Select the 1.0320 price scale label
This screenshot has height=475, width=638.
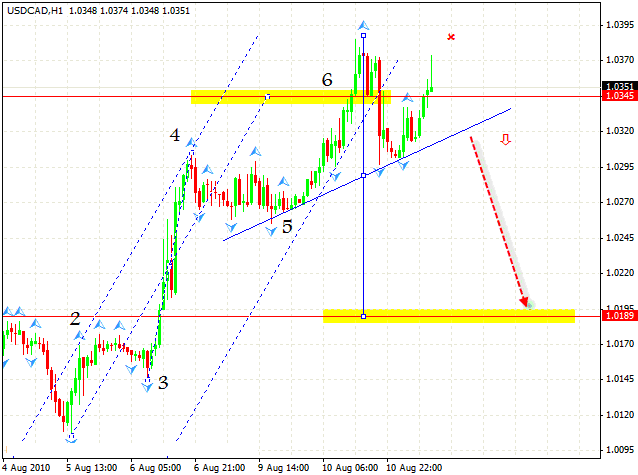pos(620,131)
